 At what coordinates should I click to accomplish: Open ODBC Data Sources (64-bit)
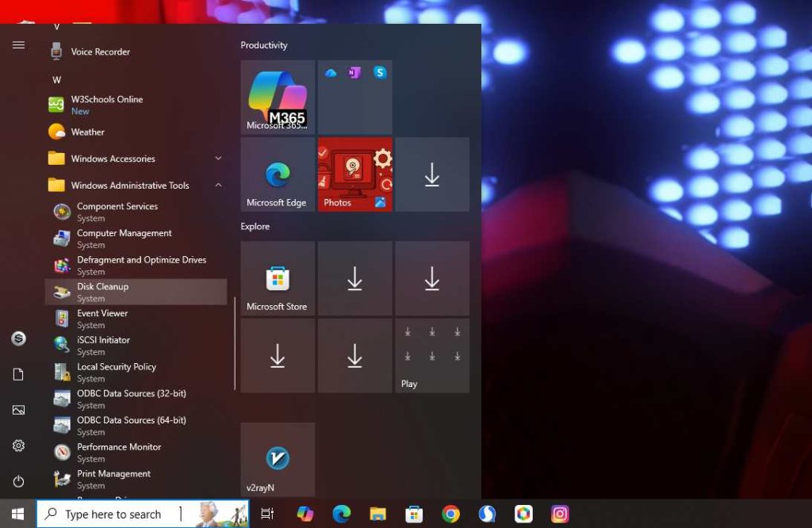(136, 426)
